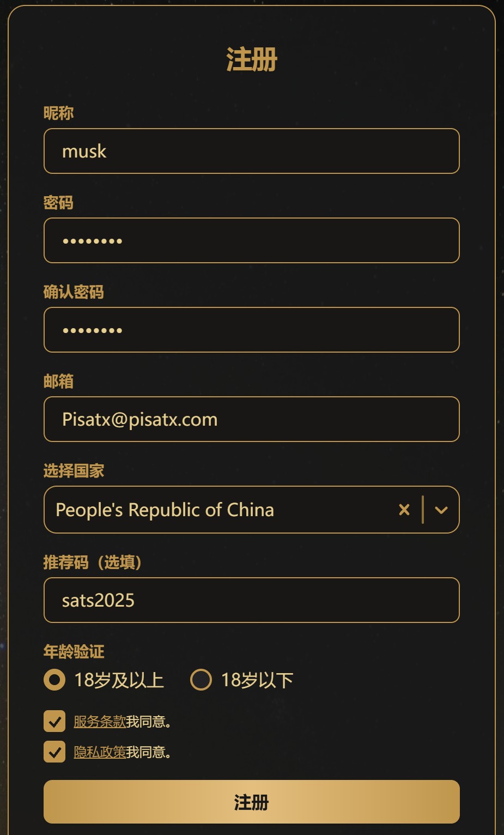
Task: Submit the form with the gold 注册 button
Action: pyautogui.click(x=252, y=802)
